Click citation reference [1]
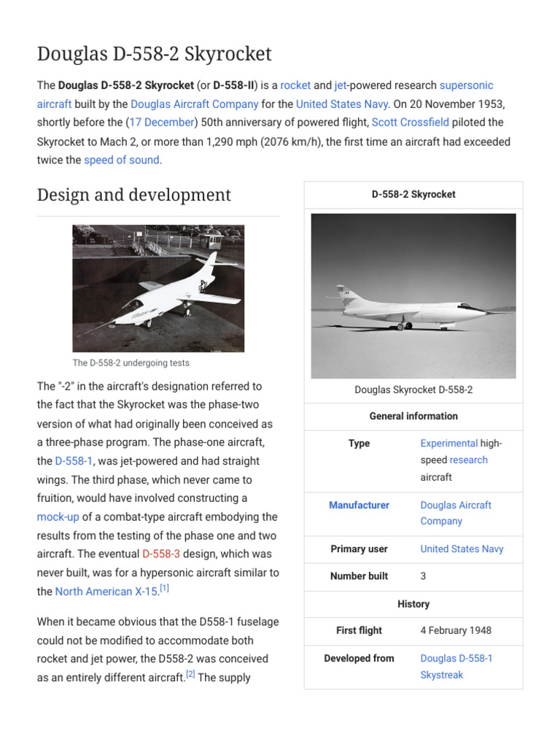This screenshot has width=560, height=747. click(164, 589)
